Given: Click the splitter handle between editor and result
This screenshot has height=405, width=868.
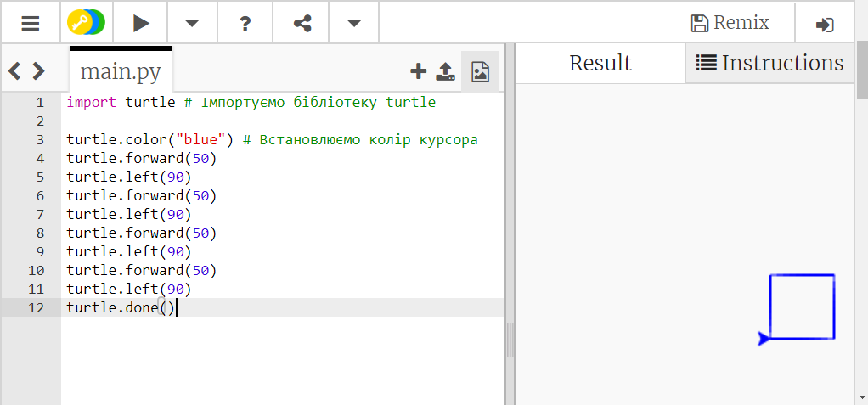Looking at the screenshot, I should click(x=510, y=340).
